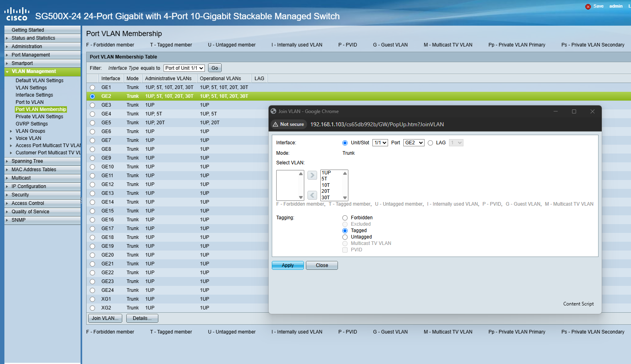631x364 pixels.
Task: Click the Go filter button
Action: [x=215, y=68]
